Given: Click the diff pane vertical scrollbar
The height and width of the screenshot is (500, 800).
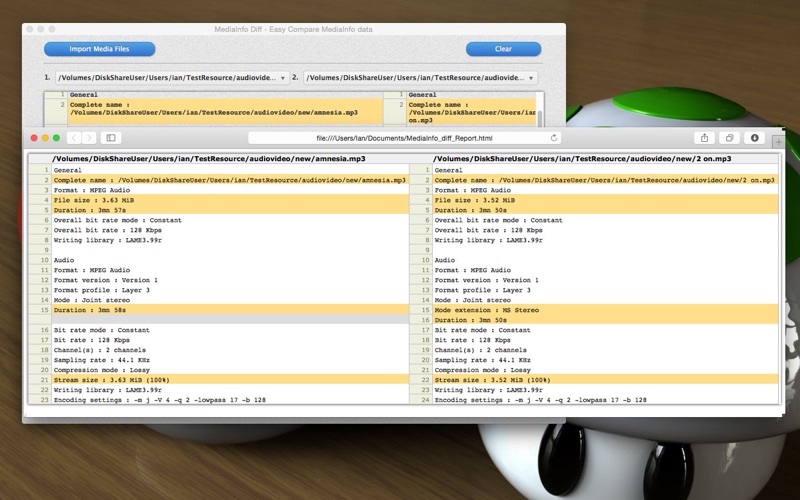Looking at the screenshot, I should click(540, 115).
